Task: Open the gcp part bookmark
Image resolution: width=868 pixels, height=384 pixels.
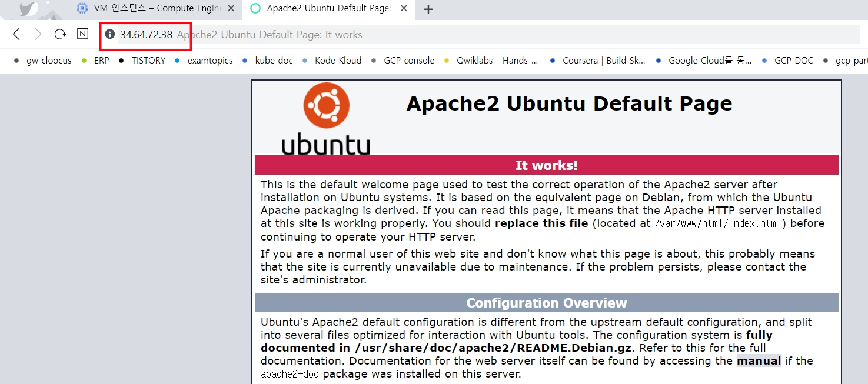Action: pyautogui.click(x=845, y=61)
